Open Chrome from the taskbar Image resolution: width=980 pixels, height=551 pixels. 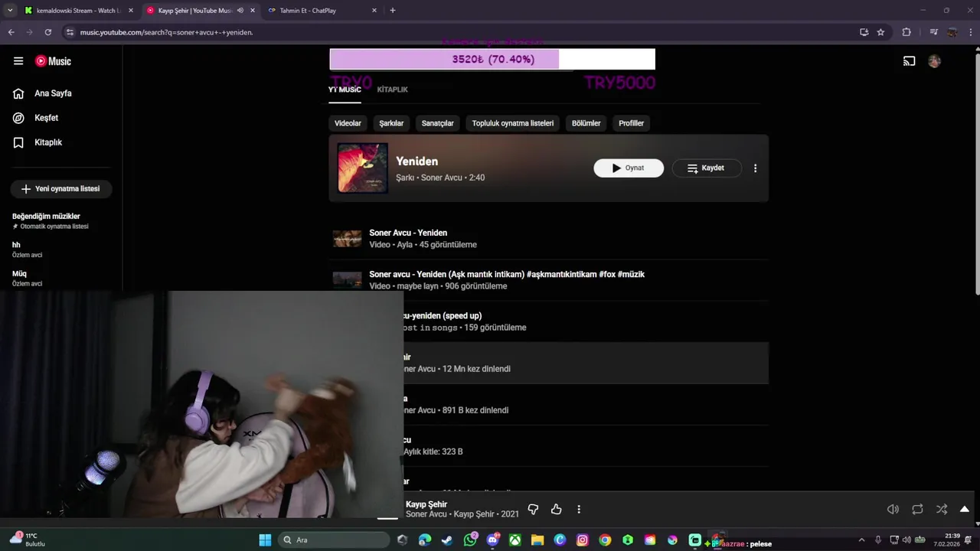coord(605,540)
